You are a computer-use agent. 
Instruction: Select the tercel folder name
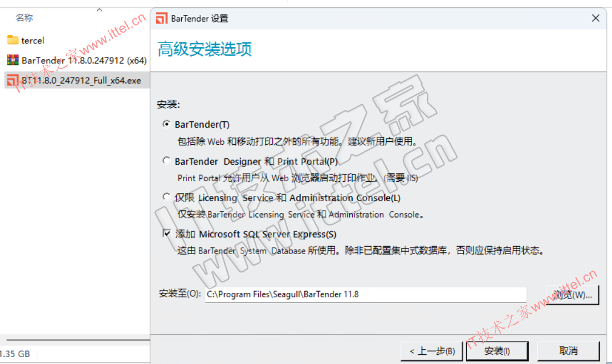coord(32,40)
